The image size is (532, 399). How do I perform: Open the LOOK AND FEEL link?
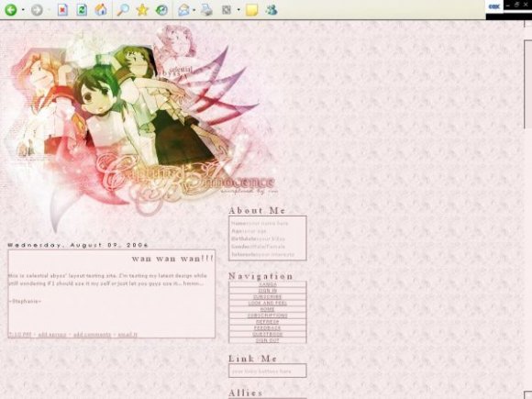pyautogui.click(x=267, y=303)
